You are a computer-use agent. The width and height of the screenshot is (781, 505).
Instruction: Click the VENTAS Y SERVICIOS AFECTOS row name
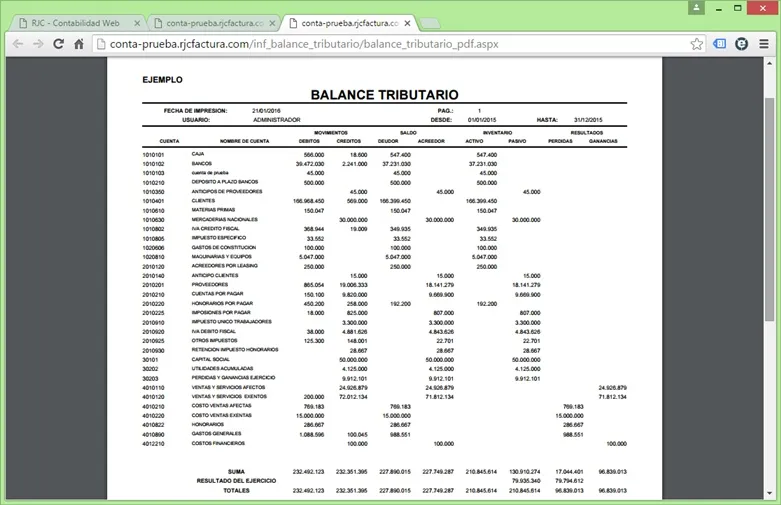click(228, 387)
